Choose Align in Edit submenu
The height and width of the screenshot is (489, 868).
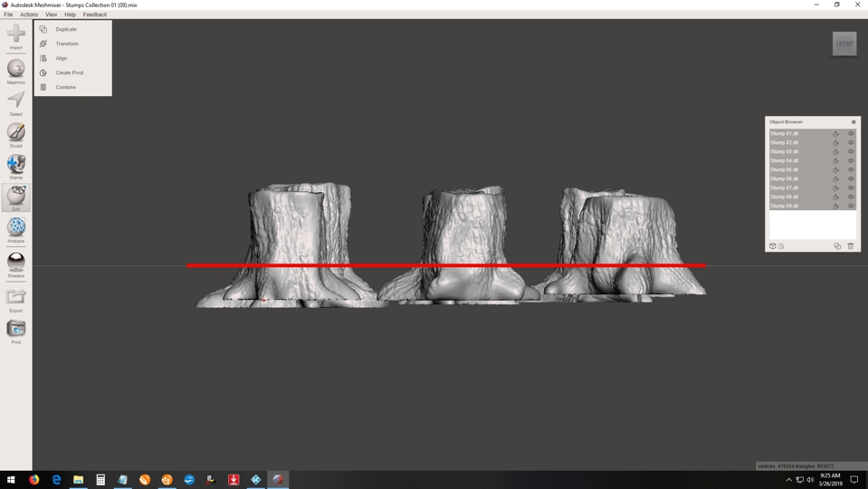tap(61, 58)
